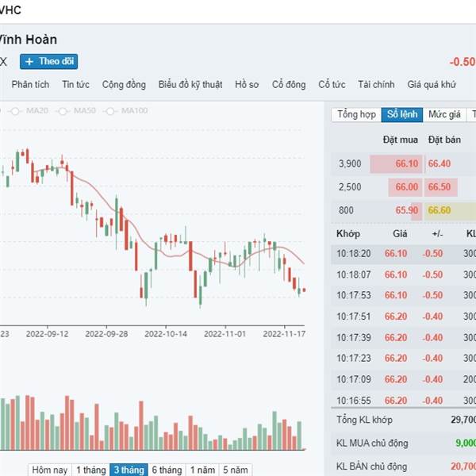Viewport: 476px width, 476px height.
Task: Open the Tài chính tab
Action: 376,84
